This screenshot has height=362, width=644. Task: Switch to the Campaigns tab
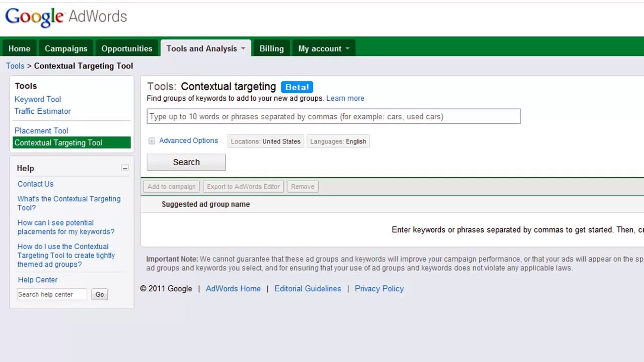pos(66,48)
